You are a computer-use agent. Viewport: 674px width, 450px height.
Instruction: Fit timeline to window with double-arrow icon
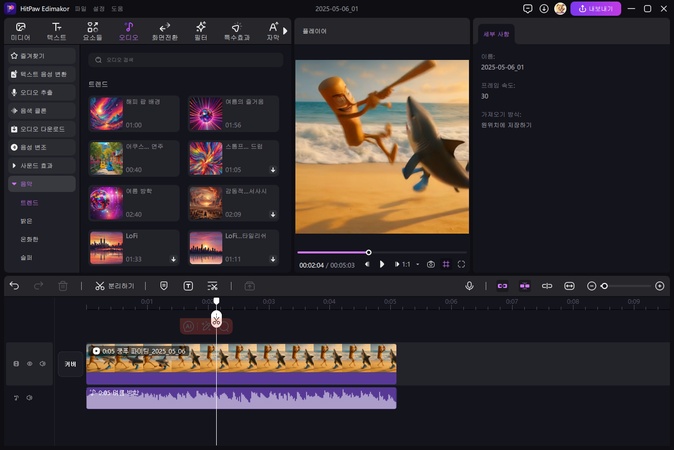tap(569, 286)
